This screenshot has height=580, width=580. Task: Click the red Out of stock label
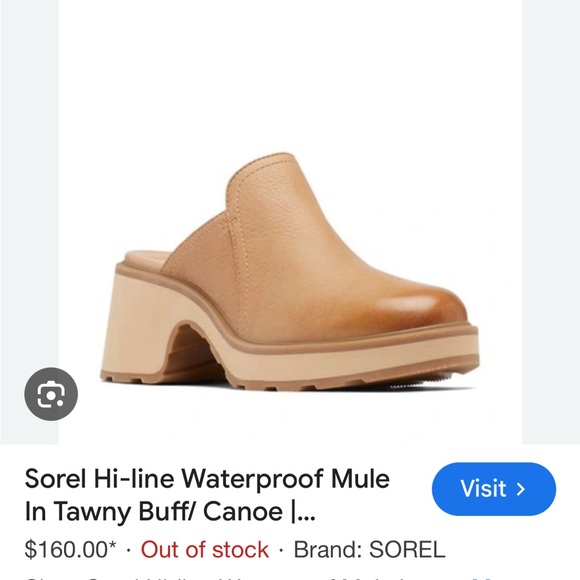pyautogui.click(x=205, y=549)
